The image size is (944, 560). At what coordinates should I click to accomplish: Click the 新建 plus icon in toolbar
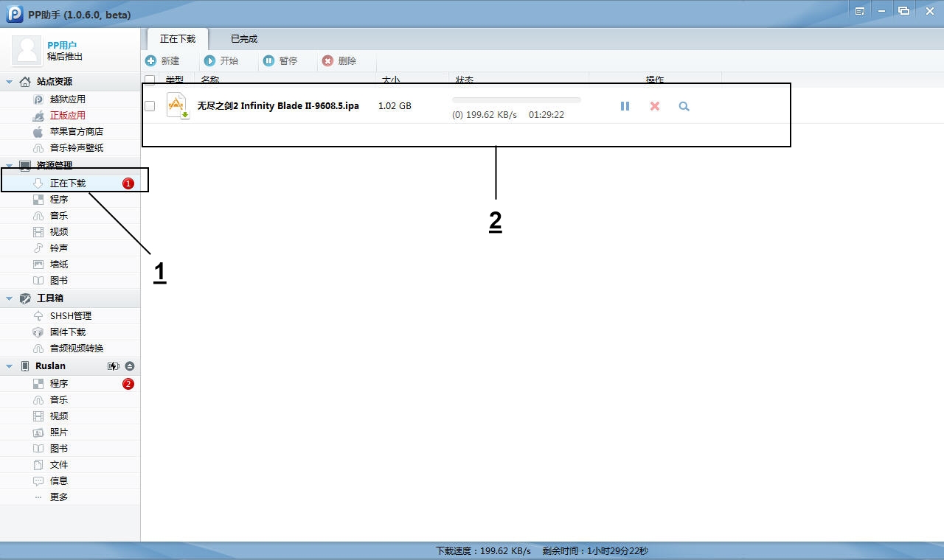(x=151, y=61)
